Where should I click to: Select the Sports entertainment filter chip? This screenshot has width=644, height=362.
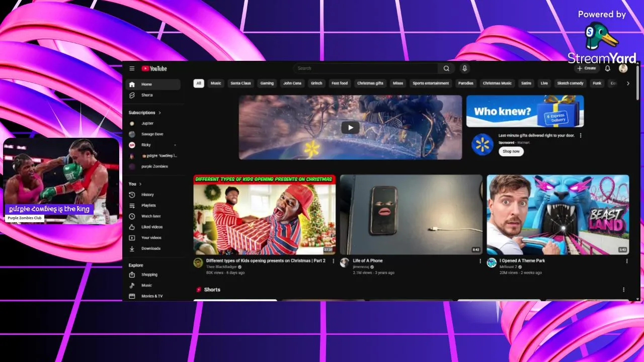431,83
